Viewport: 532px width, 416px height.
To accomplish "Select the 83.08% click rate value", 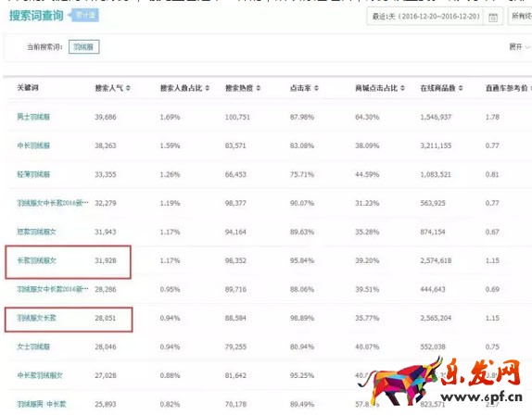I will coord(302,145).
